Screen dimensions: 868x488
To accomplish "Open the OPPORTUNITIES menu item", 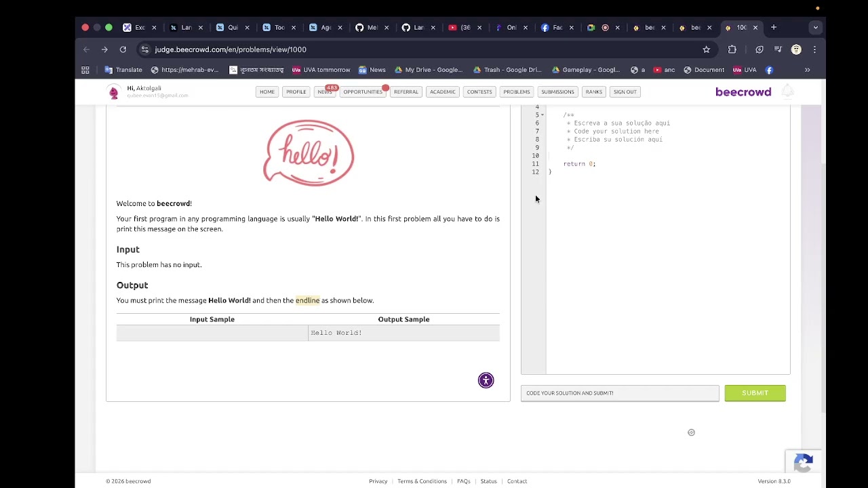I will click(x=363, y=92).
